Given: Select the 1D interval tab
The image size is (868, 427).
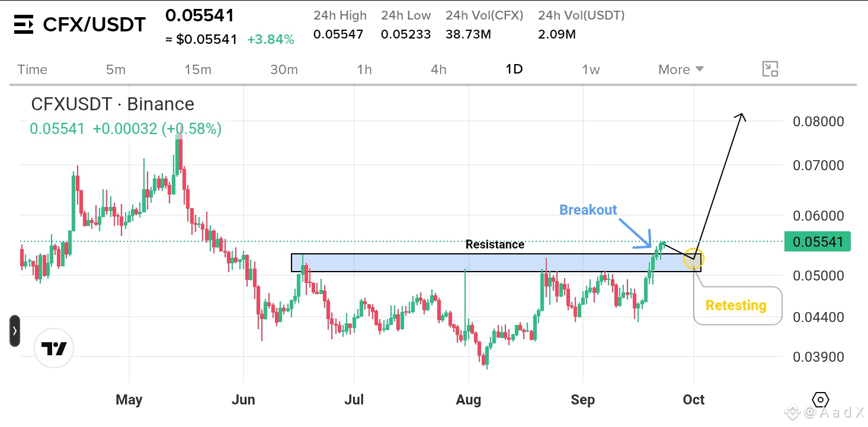Looking at the screenshot, I should (x=514, y=69).
